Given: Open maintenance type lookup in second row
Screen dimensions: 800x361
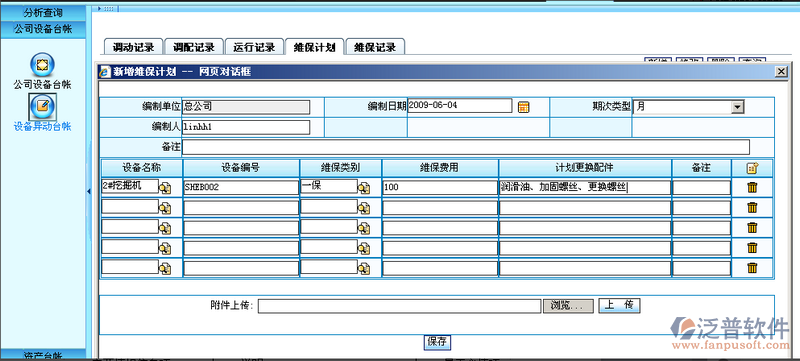Looking at the screenshot, I should (364, 209).
